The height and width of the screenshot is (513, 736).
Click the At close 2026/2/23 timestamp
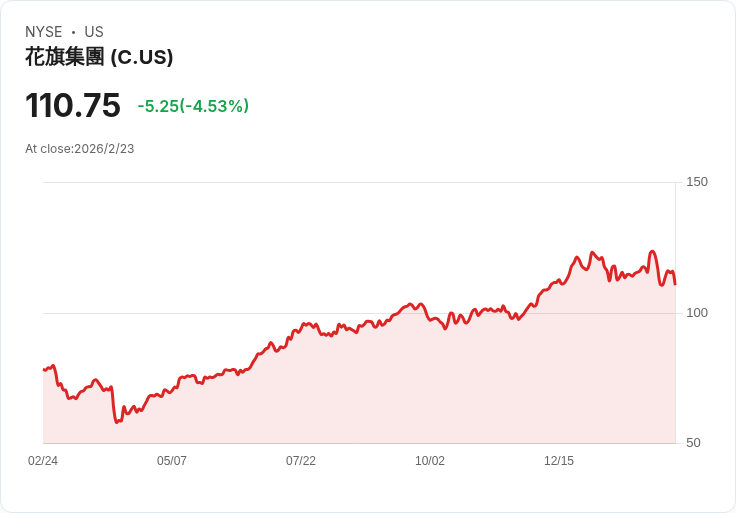point(80,149)
